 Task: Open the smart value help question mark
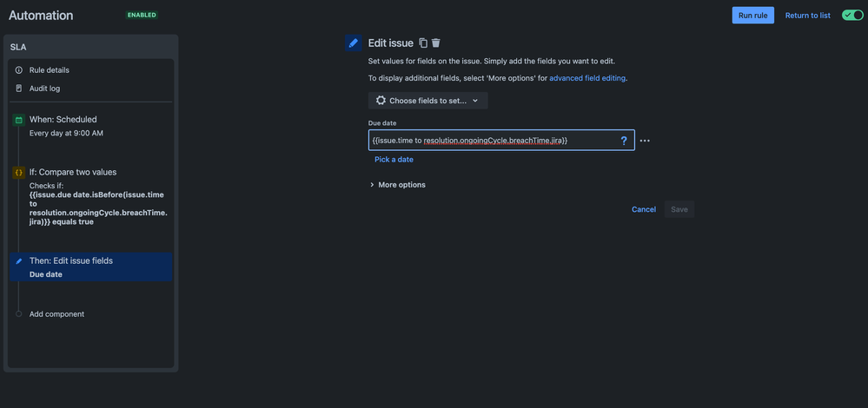click(x=624, y=141)
